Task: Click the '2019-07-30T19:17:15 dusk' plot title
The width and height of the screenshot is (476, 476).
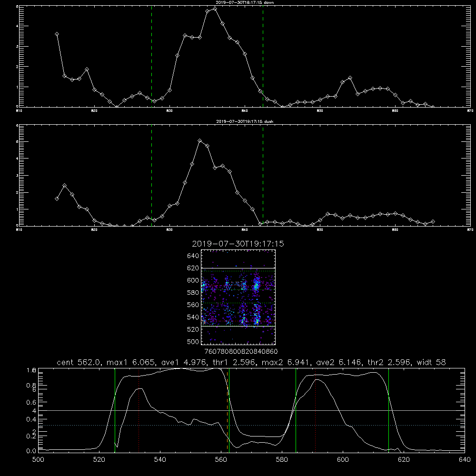Action: pos(245,121)
